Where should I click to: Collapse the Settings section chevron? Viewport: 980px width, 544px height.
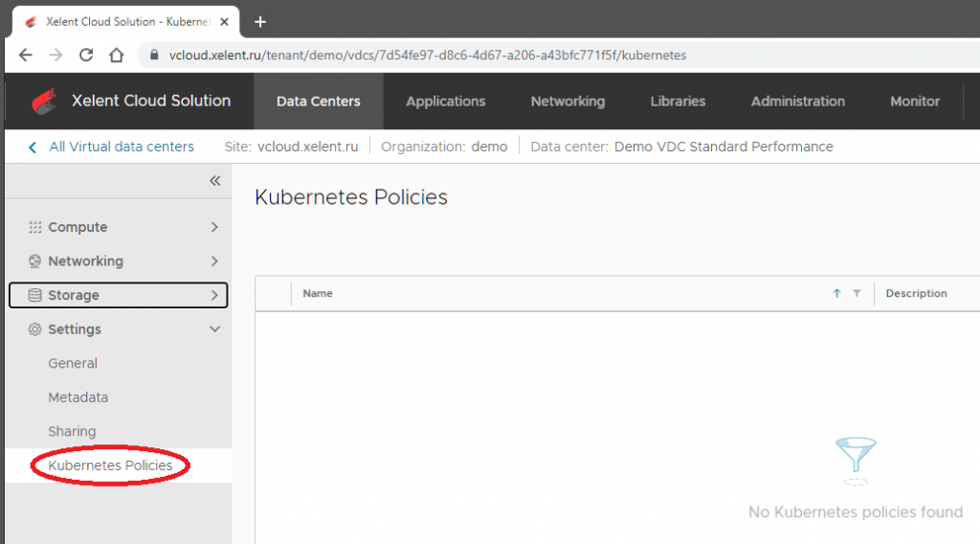214,329
